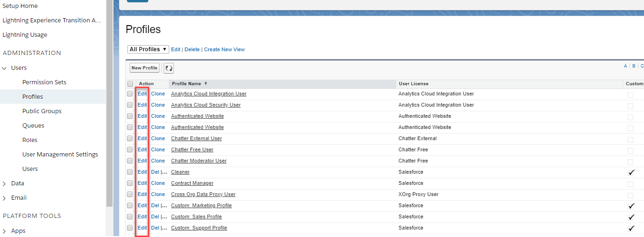
Task: Click the refresh icon beside New Profile
Action: (169, 68)
